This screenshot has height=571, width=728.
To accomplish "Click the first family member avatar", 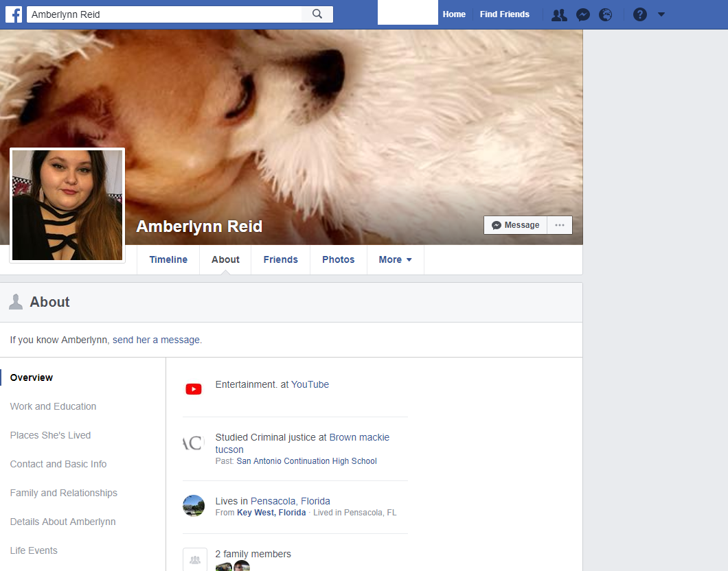I will (224, 566).
